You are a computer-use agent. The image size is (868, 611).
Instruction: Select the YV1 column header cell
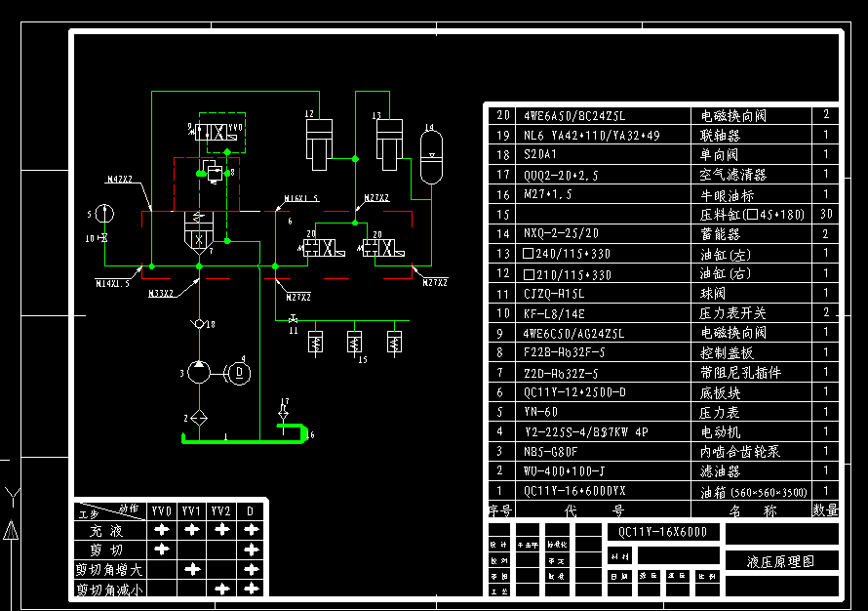click(x=191, y=510)
